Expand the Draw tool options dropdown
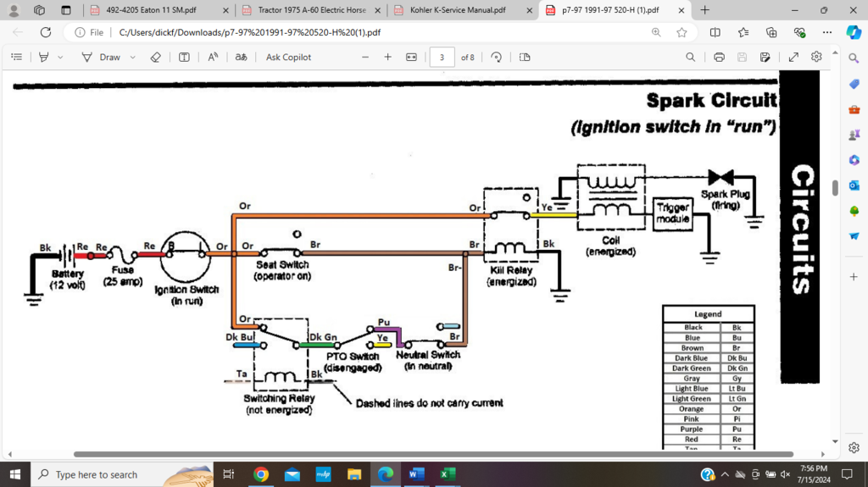 pyautogui.click(x=133, y=57)
